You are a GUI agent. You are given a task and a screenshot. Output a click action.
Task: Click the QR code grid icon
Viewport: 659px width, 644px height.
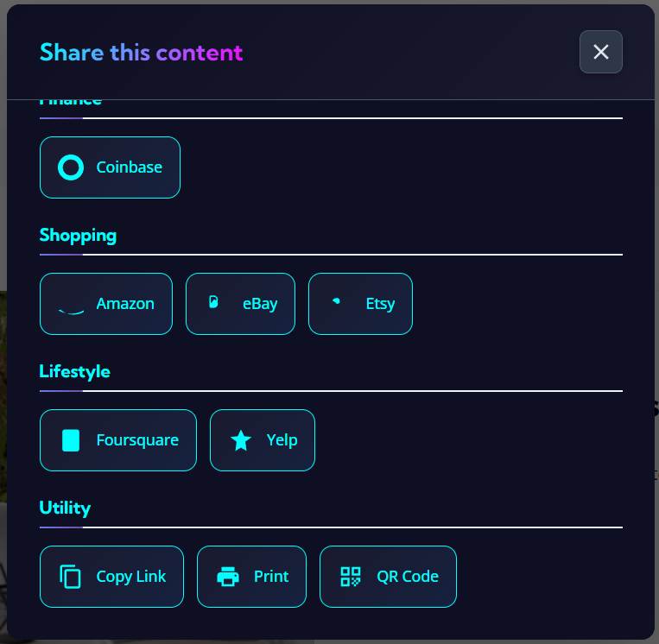tap(351, 577)
